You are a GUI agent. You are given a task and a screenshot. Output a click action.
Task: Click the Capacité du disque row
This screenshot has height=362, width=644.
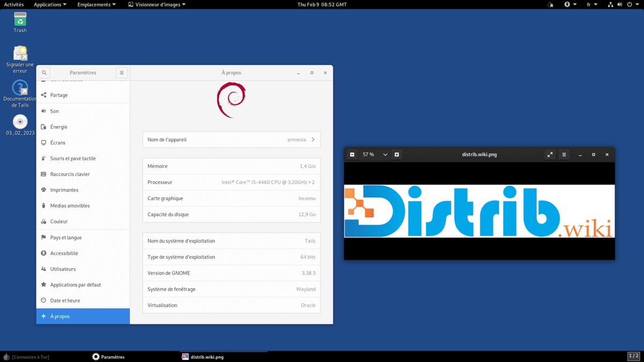(x=231, y=215)
